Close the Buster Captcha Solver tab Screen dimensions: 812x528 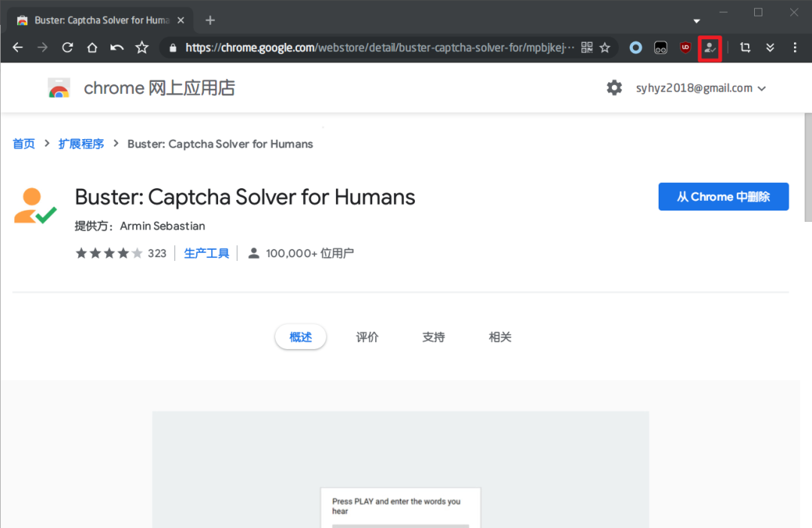[x=180, y=20]
